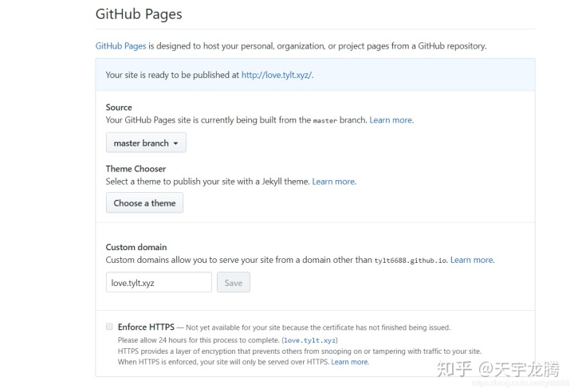
Task: Click the Theme Chooser label
Action: (x=136, y=169)
